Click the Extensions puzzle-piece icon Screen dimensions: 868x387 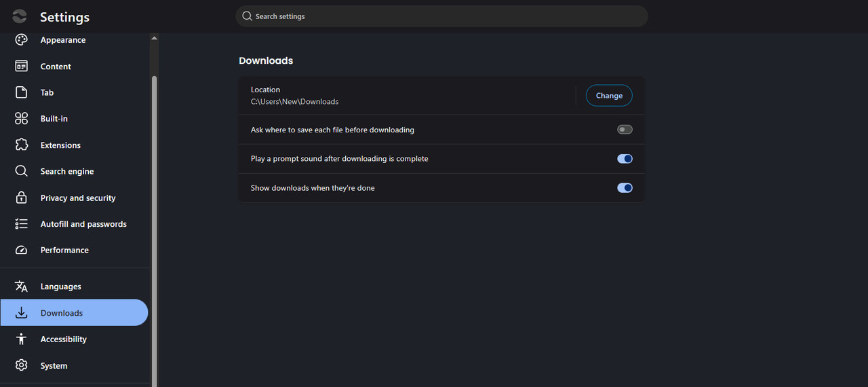[x=21, y=145]
